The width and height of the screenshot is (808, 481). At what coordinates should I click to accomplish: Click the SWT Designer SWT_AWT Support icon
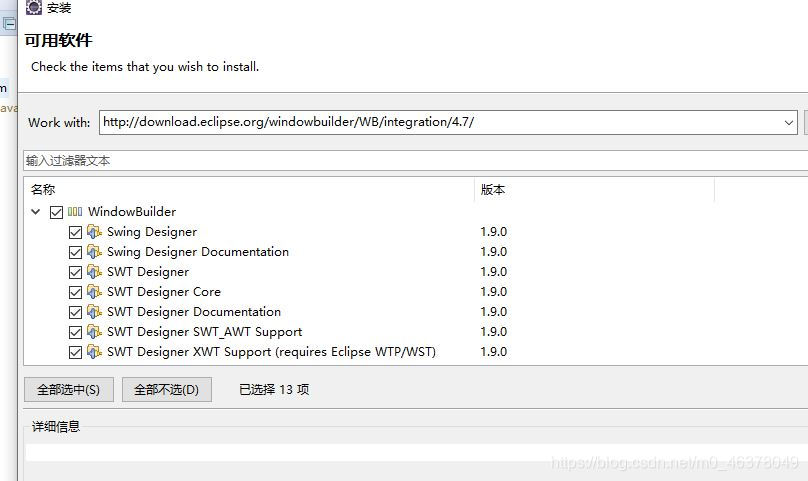94,332
